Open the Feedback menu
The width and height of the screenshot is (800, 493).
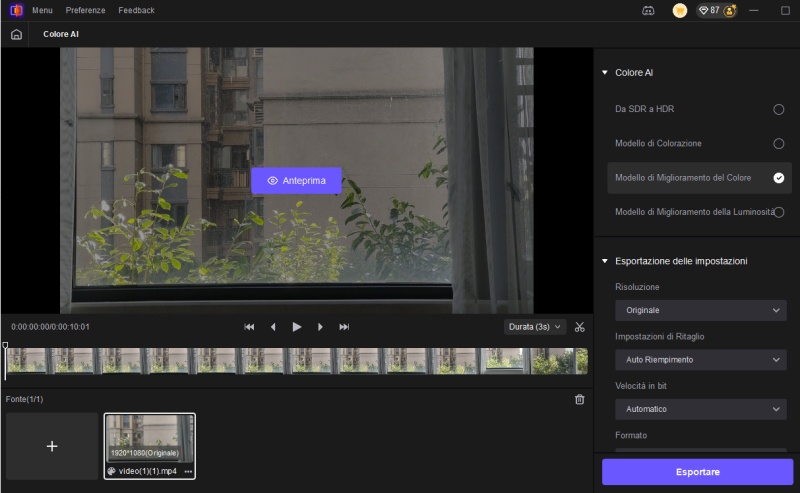pyautogui.click(x=136, y=10)
